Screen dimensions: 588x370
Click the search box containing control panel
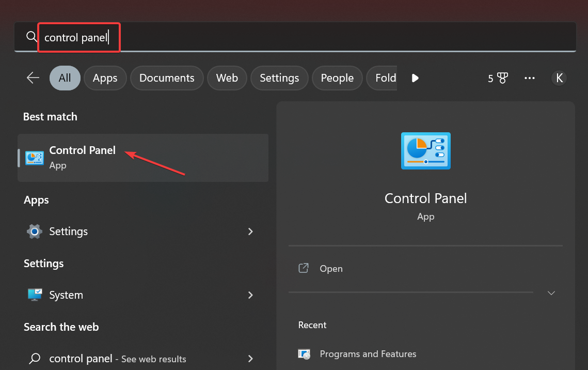point(295,37)
